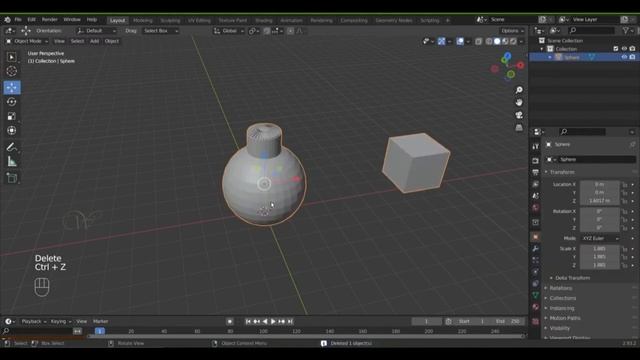Viewport: 640px width, 360px height.
Task: Toggle viewport gizmos button
Action: pos(442,41)
